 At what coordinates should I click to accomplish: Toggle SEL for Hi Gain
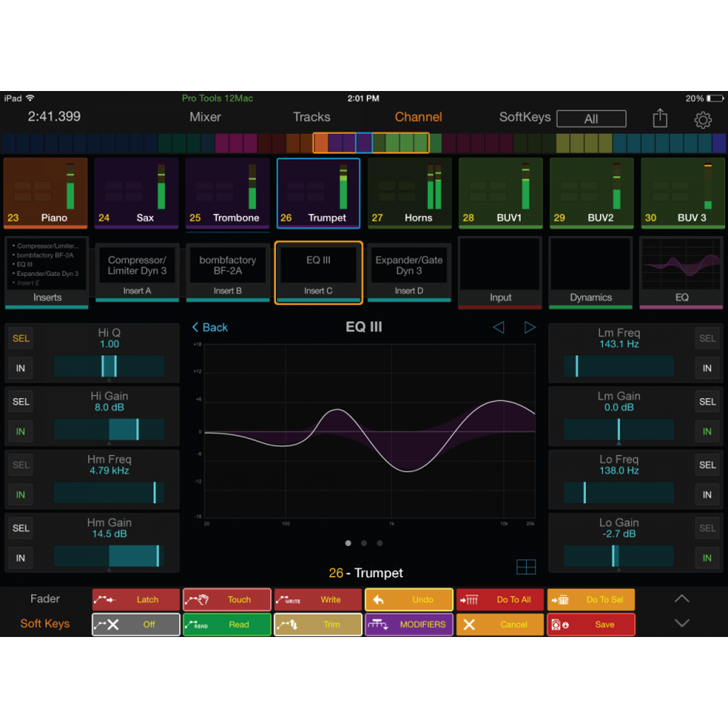21,402
